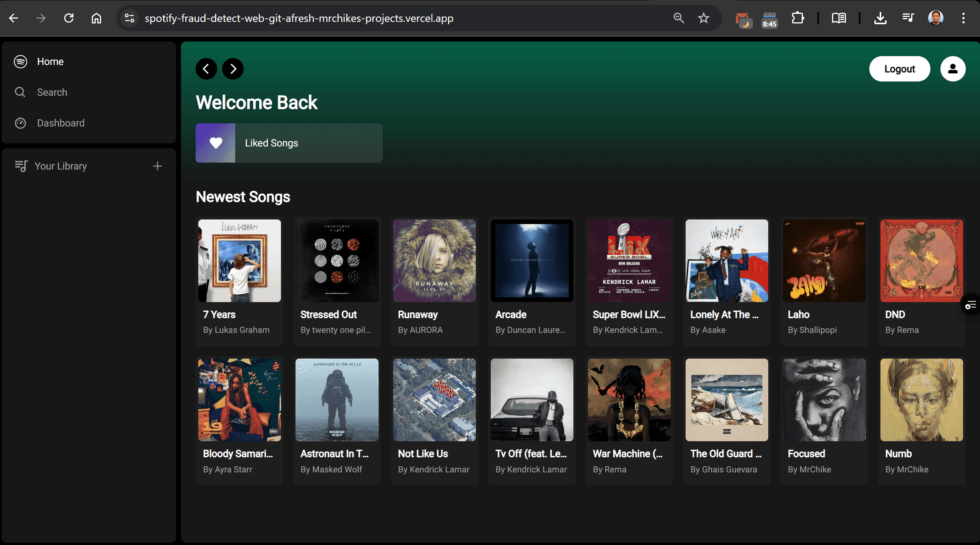The image size is (980, 545).
Task: Go forward with the in-app right chevron
Action: click(x=233, y=69)
